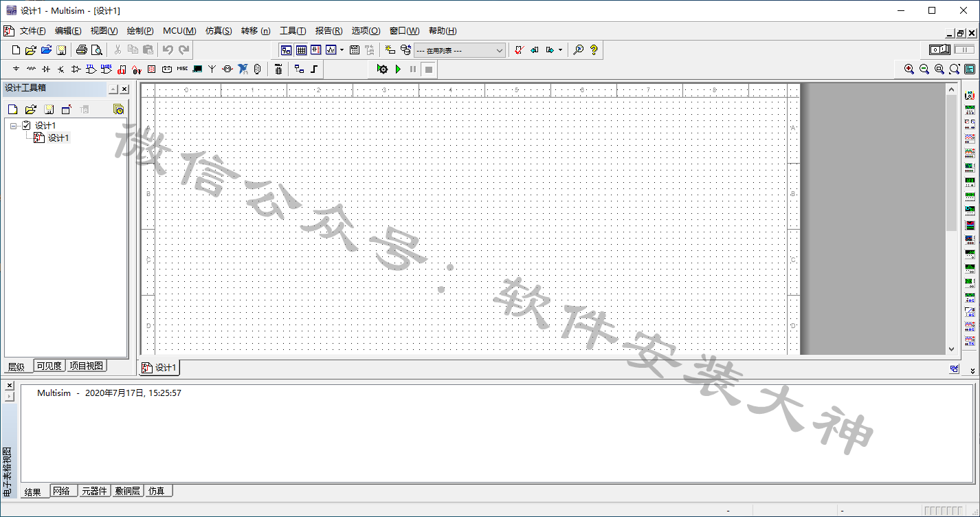Open the 文件(F) menu

pyautogui.click(x=33, y=31)
